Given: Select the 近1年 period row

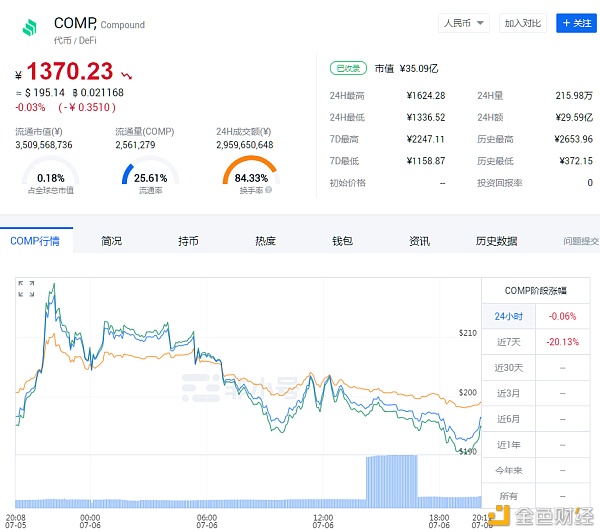Looking at the screenshot, I should pos(536,445).
